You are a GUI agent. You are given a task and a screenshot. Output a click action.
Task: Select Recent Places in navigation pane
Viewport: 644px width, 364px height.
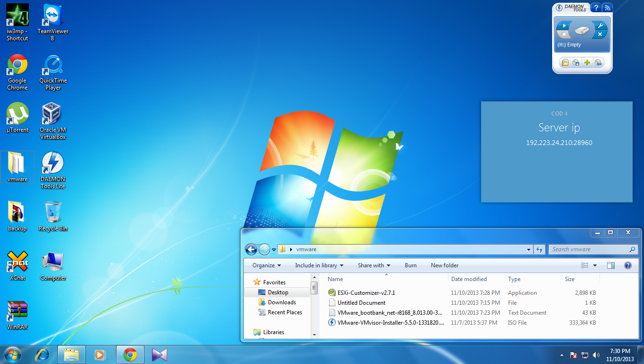280,312
